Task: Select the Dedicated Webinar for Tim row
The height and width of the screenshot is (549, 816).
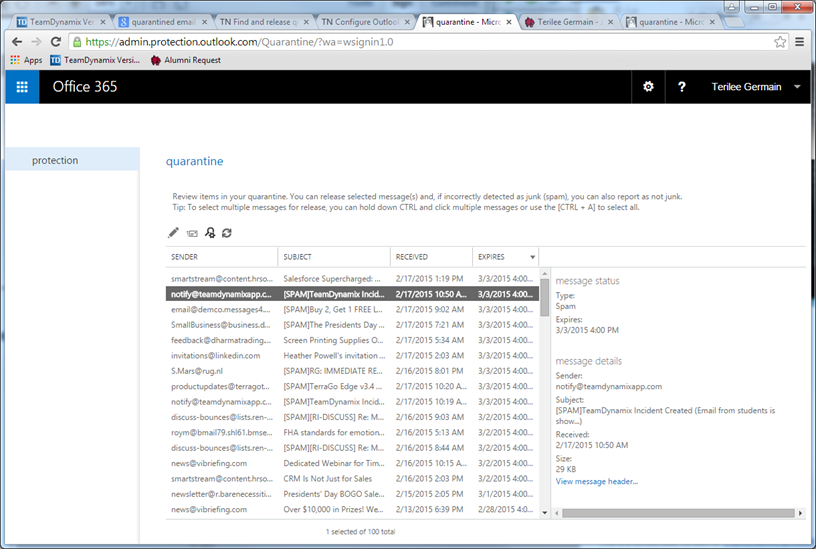Action: click(352, 463)
